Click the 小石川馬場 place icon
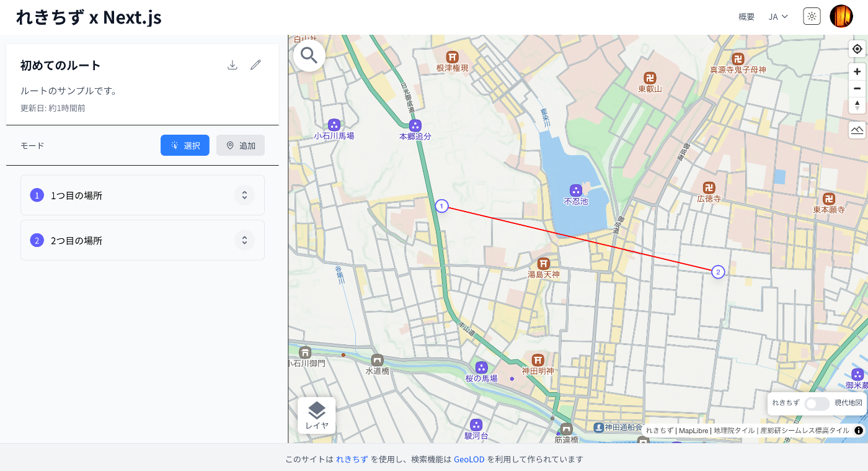The height and width of the screenshot is (471, 868). point(334,125)
